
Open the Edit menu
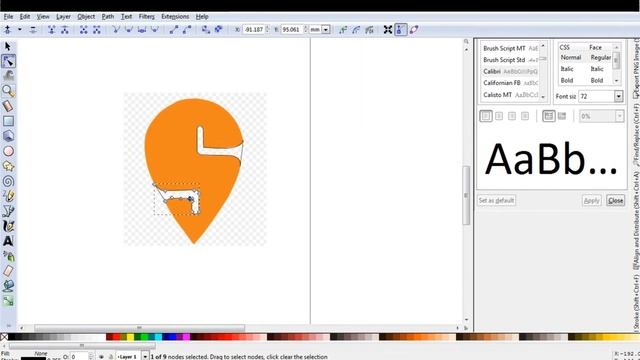point(25,17)
